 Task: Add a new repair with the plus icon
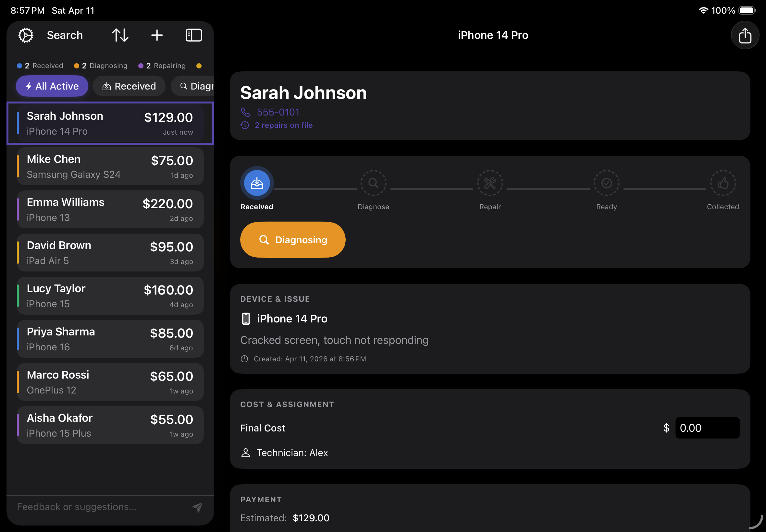click(157, 35)
